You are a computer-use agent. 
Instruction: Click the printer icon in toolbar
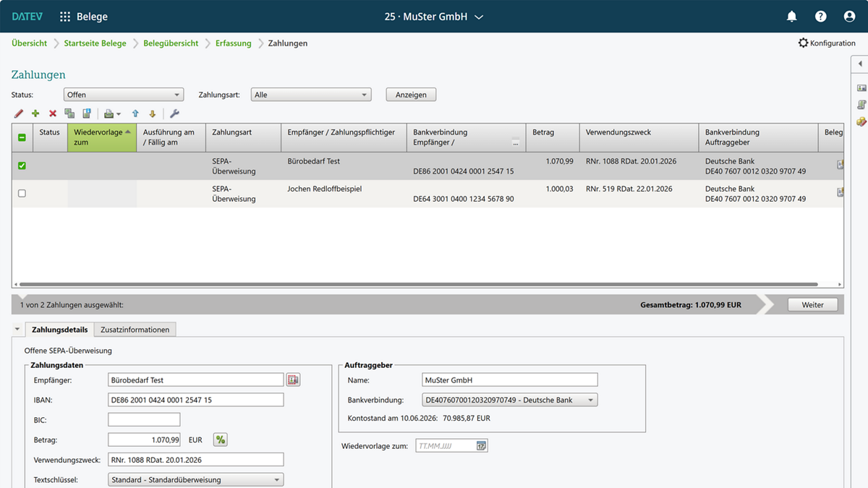pos(109,114)
